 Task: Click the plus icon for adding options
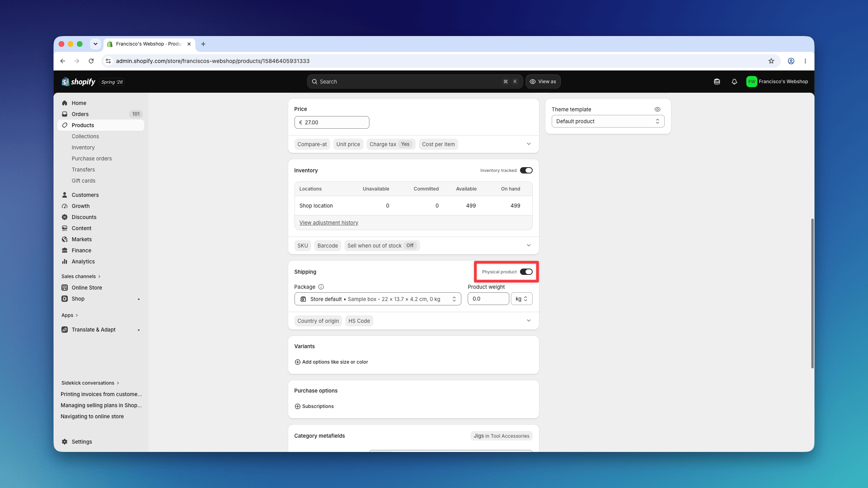(x=298, y=362)
